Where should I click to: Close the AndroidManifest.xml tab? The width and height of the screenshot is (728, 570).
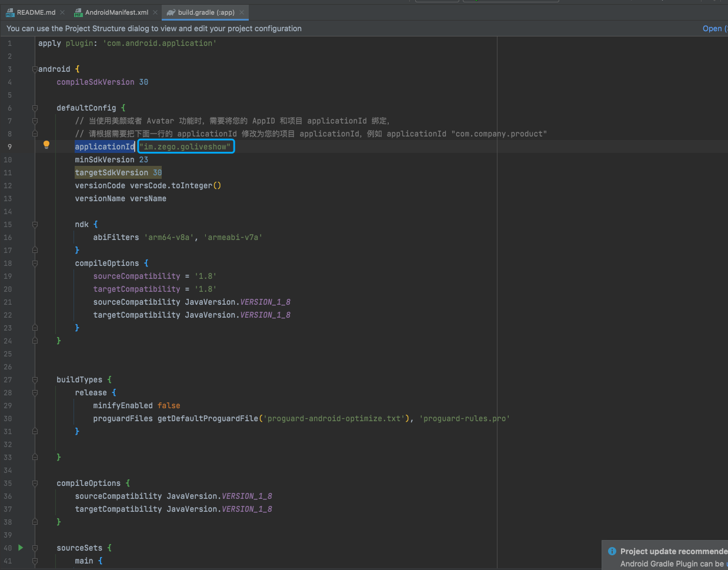(155, 12)
